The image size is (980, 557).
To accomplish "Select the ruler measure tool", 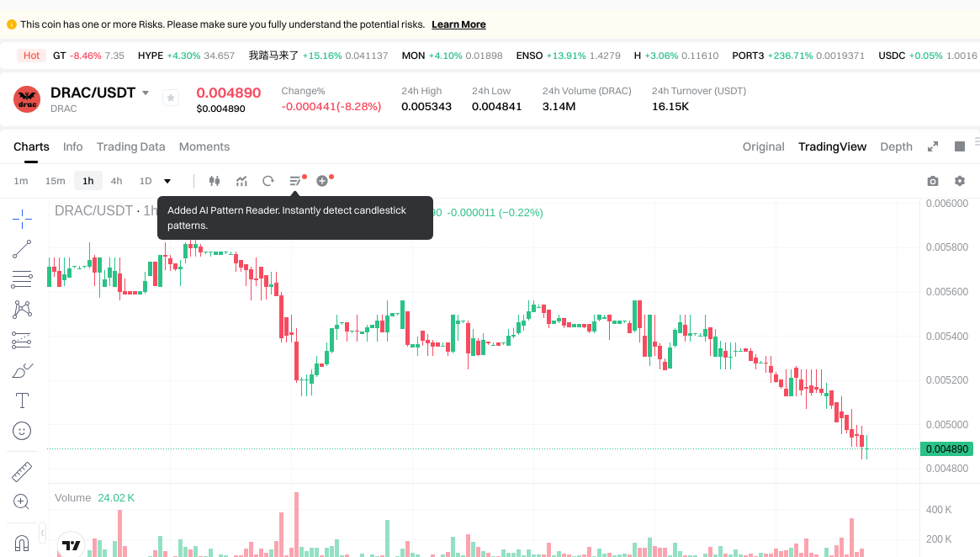I will click(22, 472).
